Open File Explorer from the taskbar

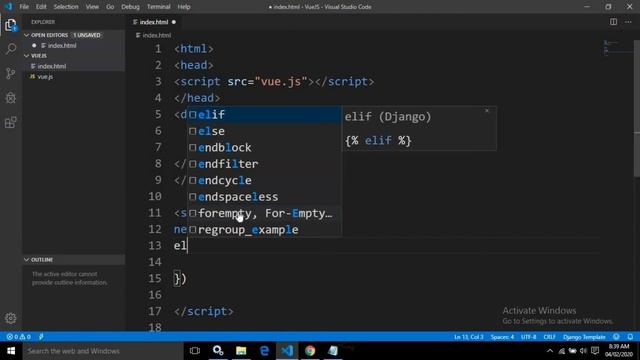tap(241, 351)
